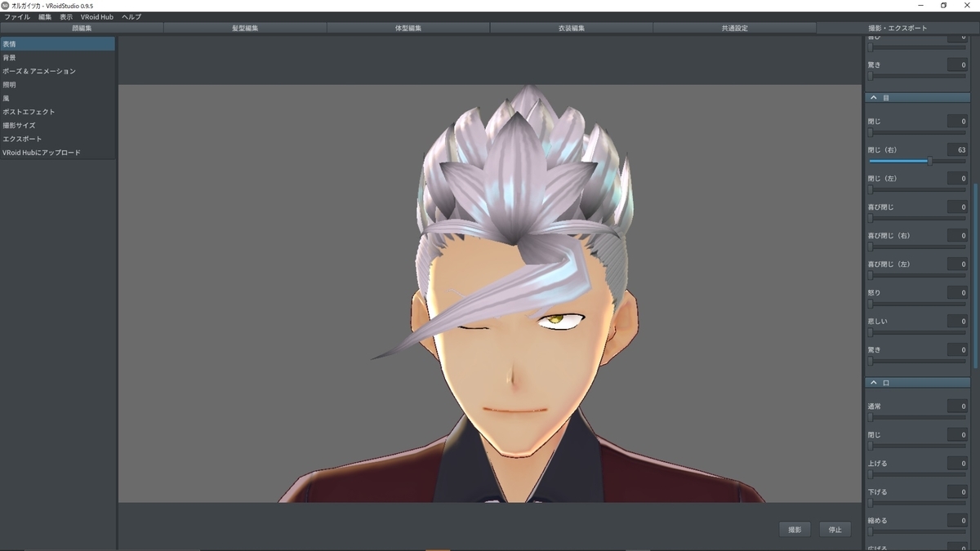Click the 閉じ（右） value field showing 63
Screen dimensions: 980x551
958,150
